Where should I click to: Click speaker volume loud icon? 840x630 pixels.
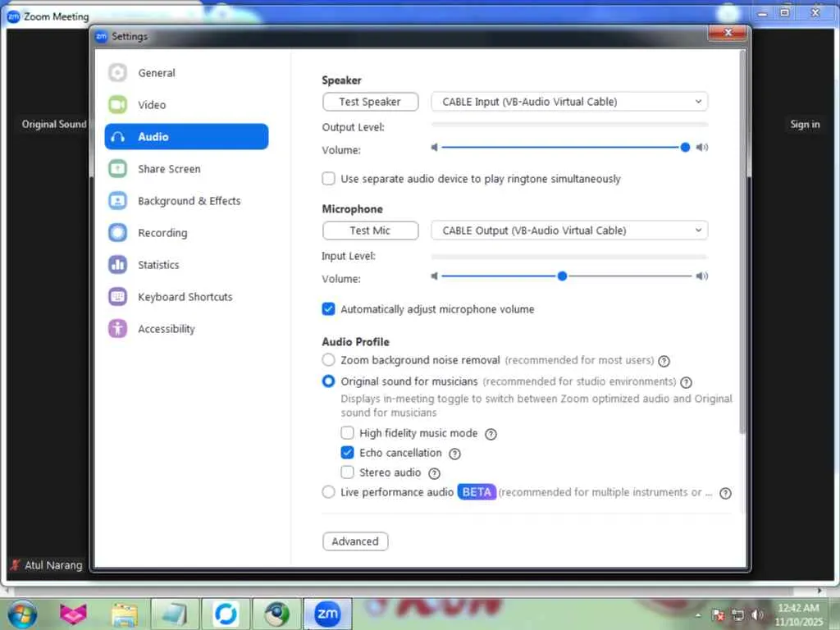pyautogui.click(x=702, y=148)
